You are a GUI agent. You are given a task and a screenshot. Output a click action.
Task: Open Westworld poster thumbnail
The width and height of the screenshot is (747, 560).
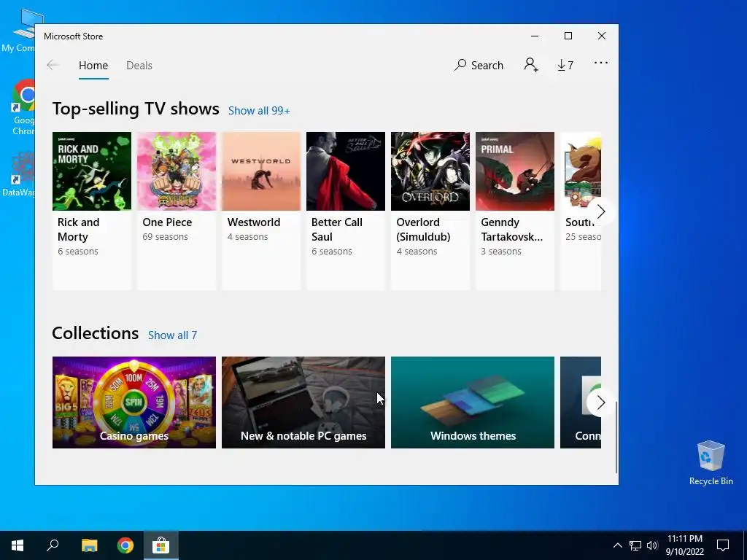[261, 171]
